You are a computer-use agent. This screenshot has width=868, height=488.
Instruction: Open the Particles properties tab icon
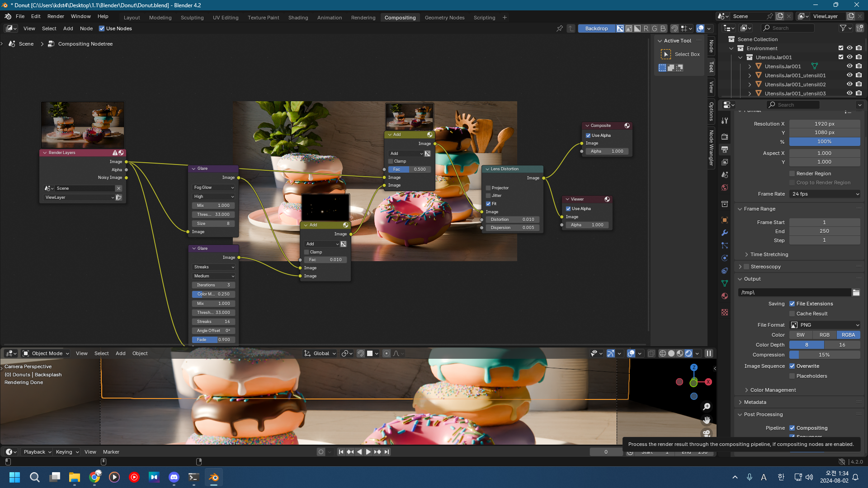[725, 245]
